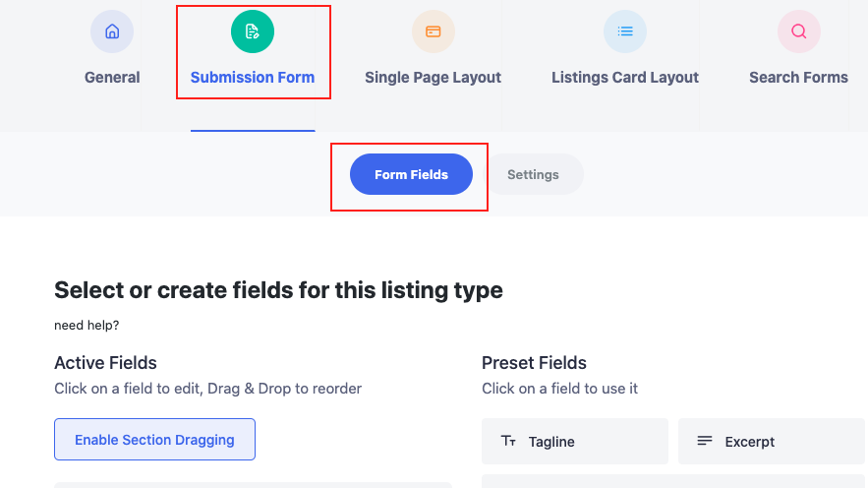This screenshot has width=868, height=488.
Task: Add the Excerpt preset field
Action: tap(771, 441)
